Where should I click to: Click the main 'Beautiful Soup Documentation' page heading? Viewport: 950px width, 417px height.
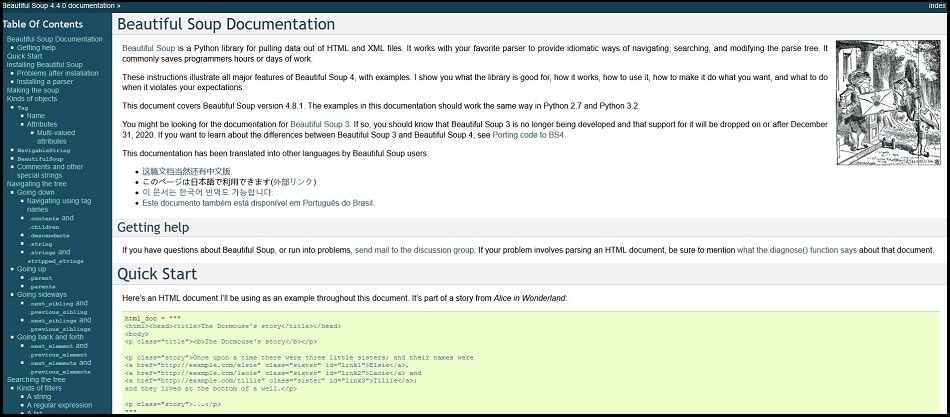226,24
